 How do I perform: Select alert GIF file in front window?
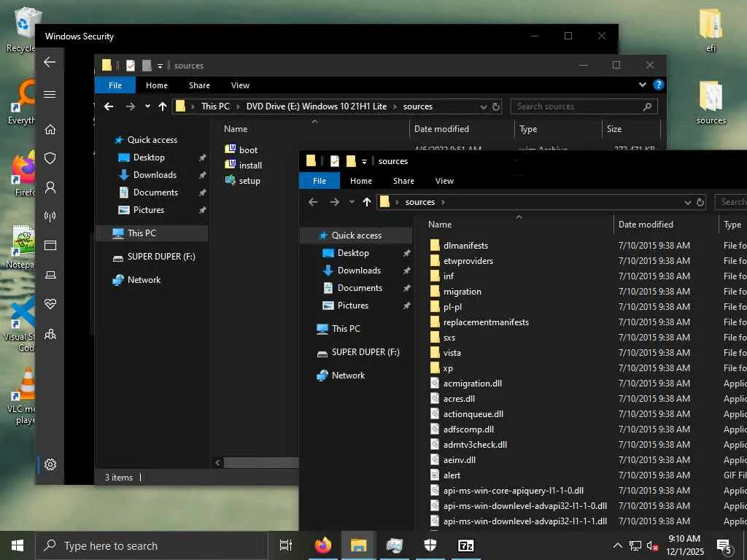(445, 475)
